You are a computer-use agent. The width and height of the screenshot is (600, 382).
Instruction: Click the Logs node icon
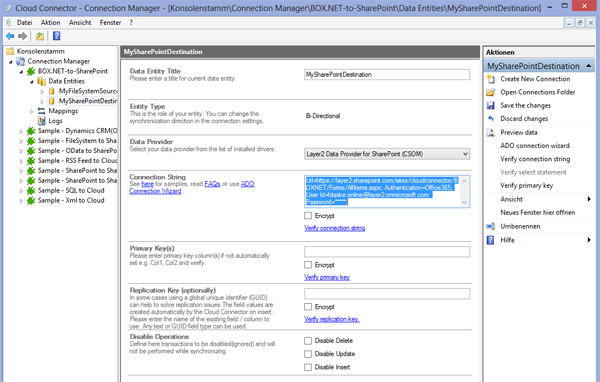pyautogui.click(x=41, y=121)
